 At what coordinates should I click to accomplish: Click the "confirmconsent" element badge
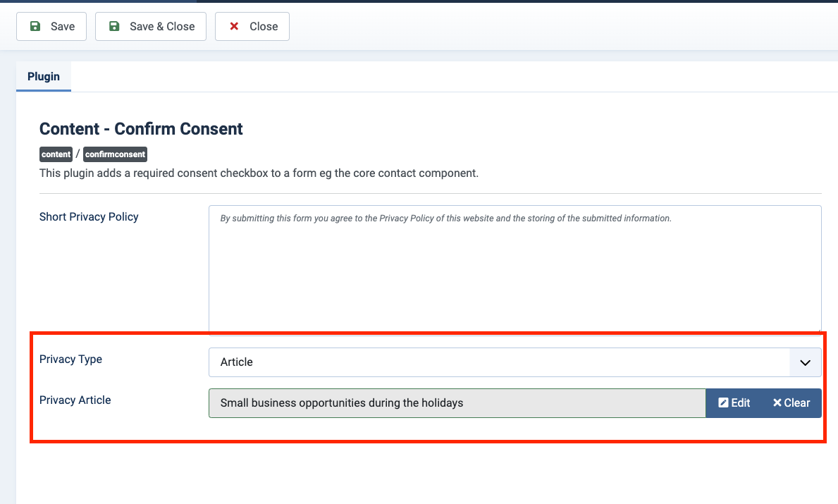pyautogui.click(x=115, y=154)
